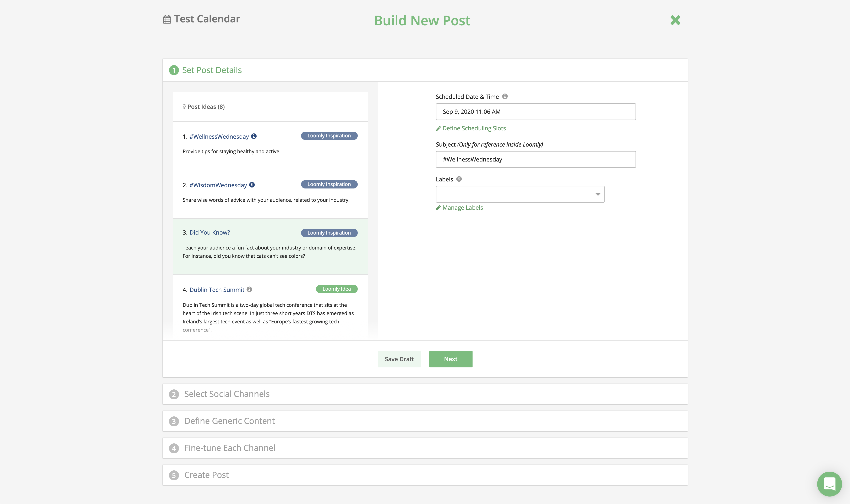Click the info icon beside #WisdomWednesday

click(252, 185)
